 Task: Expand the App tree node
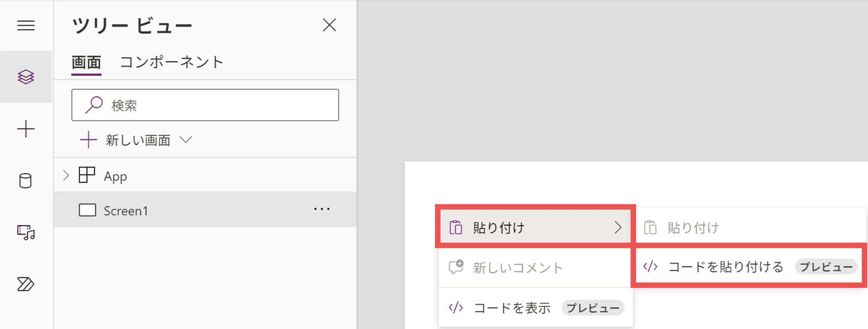66,176
